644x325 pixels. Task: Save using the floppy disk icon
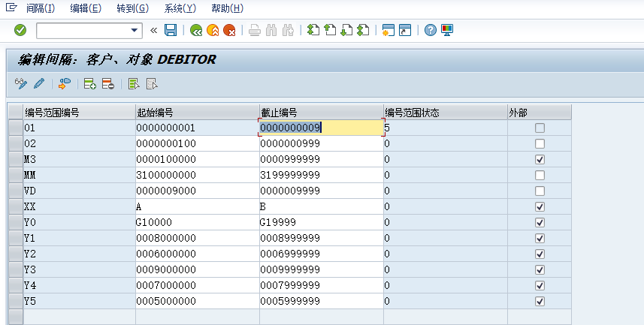(171, 30)
